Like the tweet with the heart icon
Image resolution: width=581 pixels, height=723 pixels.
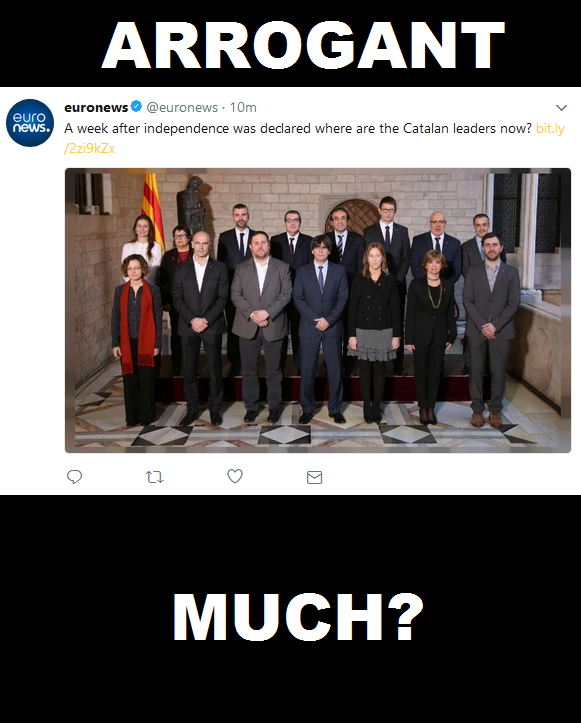(x=235, y=476)
